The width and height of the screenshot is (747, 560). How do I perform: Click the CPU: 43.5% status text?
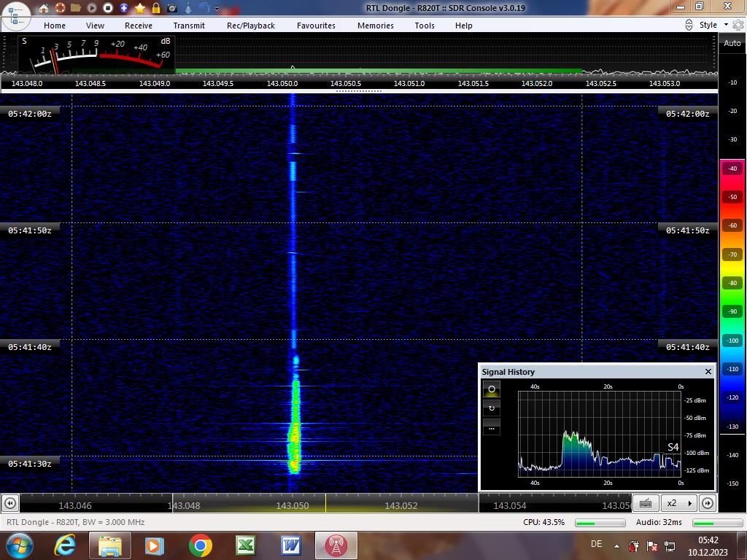[543, 522]
